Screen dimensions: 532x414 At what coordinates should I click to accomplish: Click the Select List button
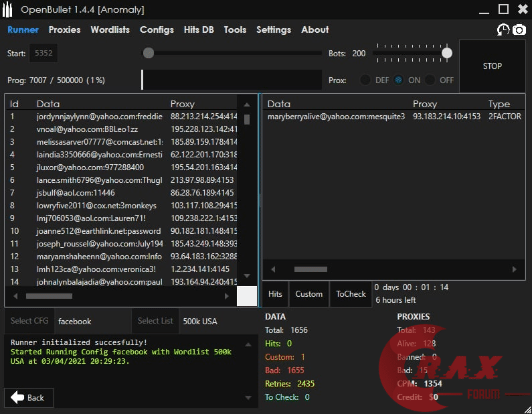[155, 321]
